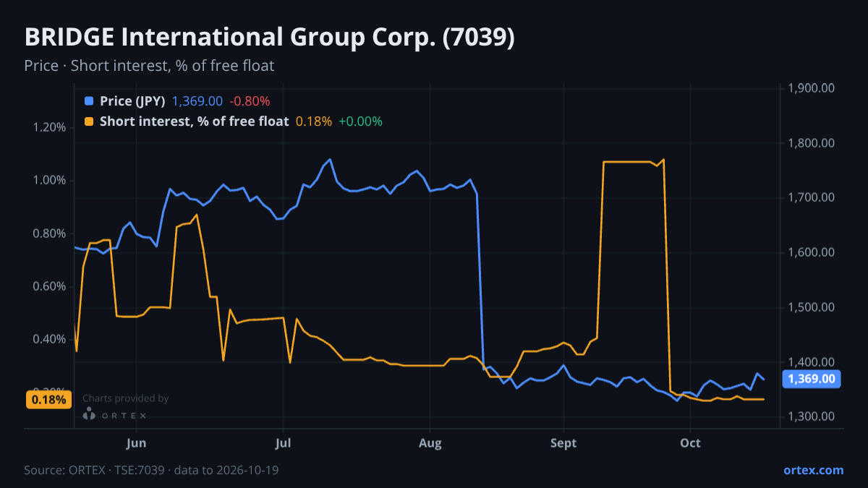Click the 1,900.00 right axis label
The width and height of the screenshot is (868, 488).
[x=812, y=88]
